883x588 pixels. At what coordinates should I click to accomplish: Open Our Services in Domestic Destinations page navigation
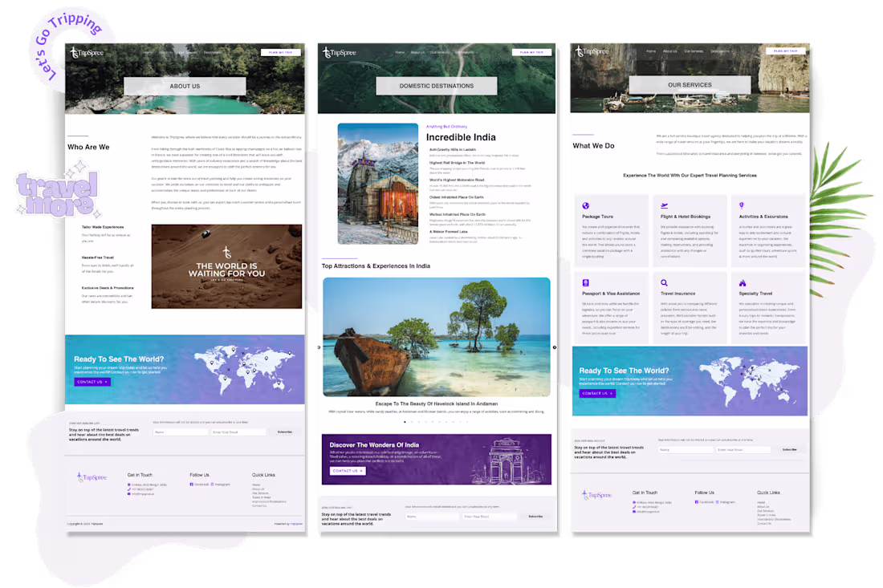(x=440, y=52)
